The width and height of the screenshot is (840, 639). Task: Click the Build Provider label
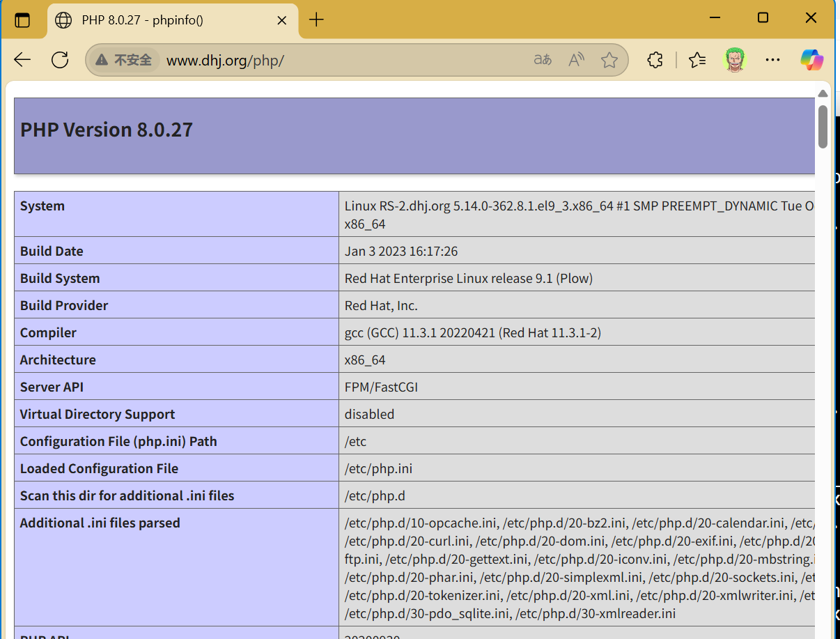[64, 305]
